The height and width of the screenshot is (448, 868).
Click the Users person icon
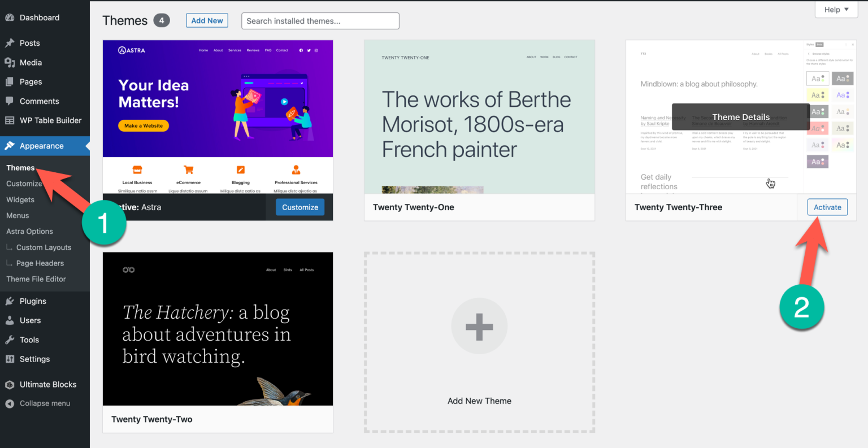coord(10,320)
